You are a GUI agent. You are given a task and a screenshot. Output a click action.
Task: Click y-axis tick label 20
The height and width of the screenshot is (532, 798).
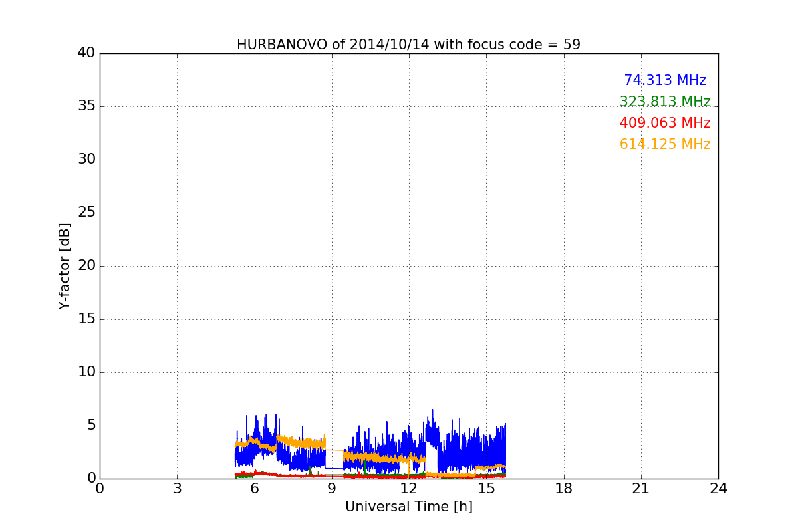(86, 266)
